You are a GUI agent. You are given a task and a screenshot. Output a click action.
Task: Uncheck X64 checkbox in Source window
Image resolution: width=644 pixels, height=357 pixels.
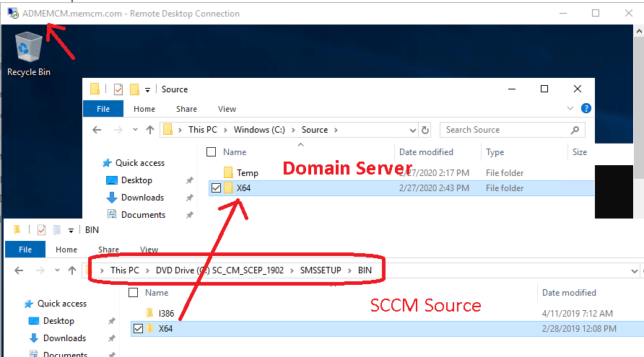pyautogui.click(x=216, y=188)
